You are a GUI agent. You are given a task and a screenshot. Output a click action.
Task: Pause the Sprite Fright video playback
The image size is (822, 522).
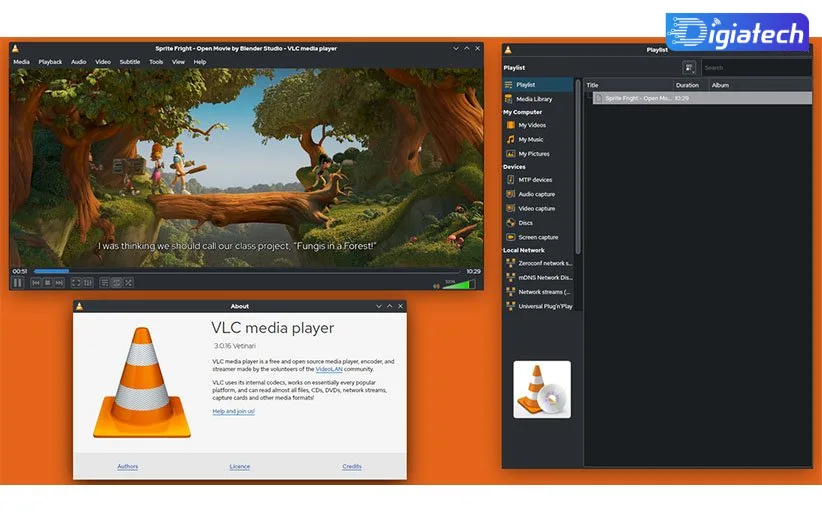pos(18,282)
